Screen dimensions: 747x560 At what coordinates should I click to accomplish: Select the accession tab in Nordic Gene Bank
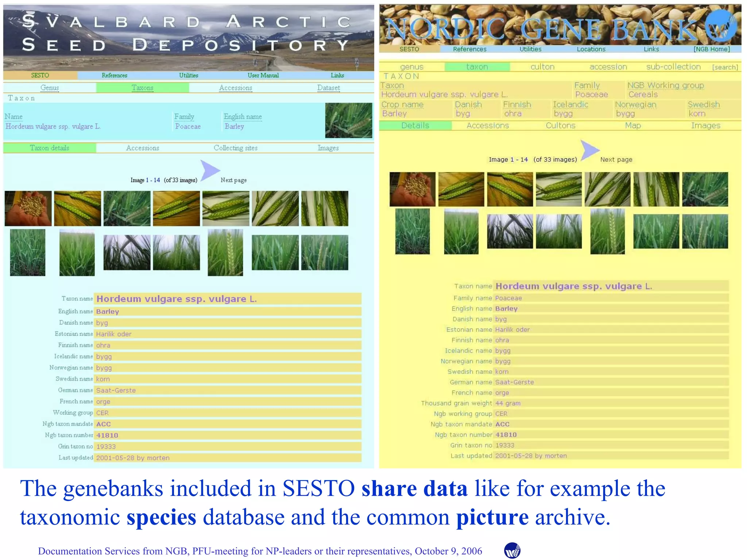pyautogui.click(x=608, y=67)
